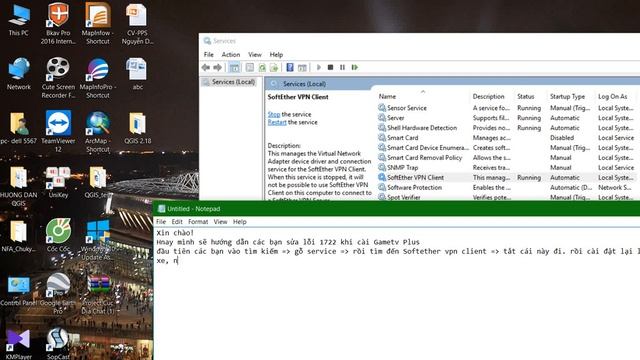The width and height of the screenshot is (640, 360).
Task: Click Start Service play button
Action: (x=319, y=67)
